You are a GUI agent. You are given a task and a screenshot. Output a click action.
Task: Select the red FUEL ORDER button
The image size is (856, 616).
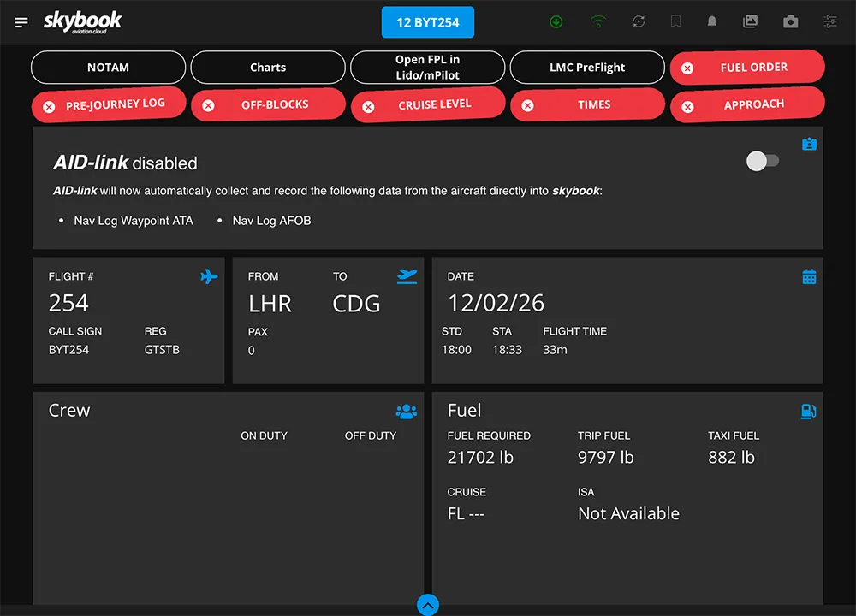pos(747,68)
